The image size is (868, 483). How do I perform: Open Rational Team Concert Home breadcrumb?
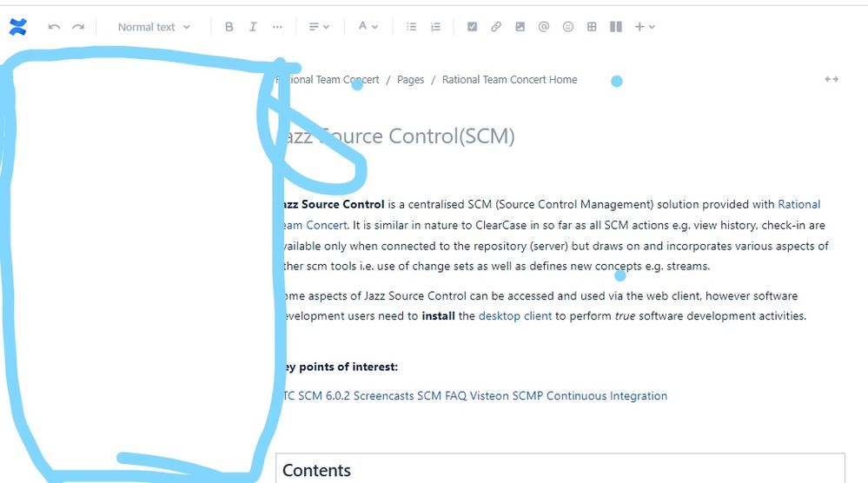[x=509, y=80]
